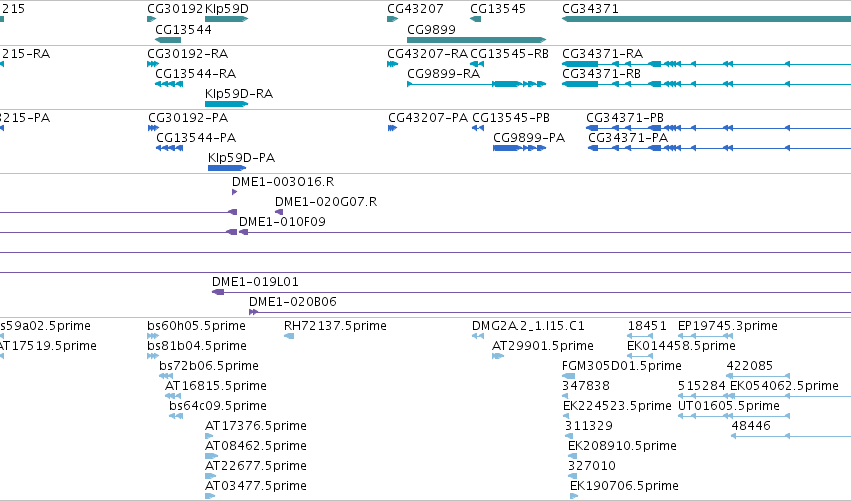Select the Klp59D-RA transcript glyph
This screenshot has height=501, width=851.
pyautogui.click(x=226, y=104)
